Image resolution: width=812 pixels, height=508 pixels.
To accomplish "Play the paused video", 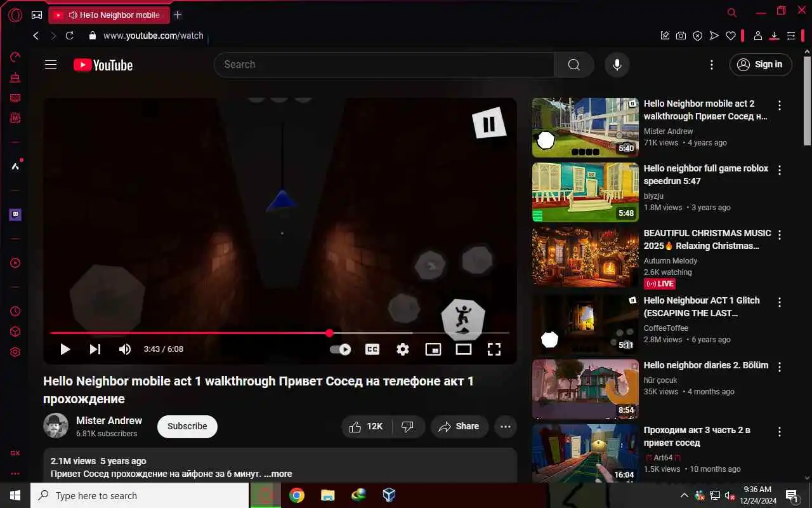I will (x=65, y=349).
